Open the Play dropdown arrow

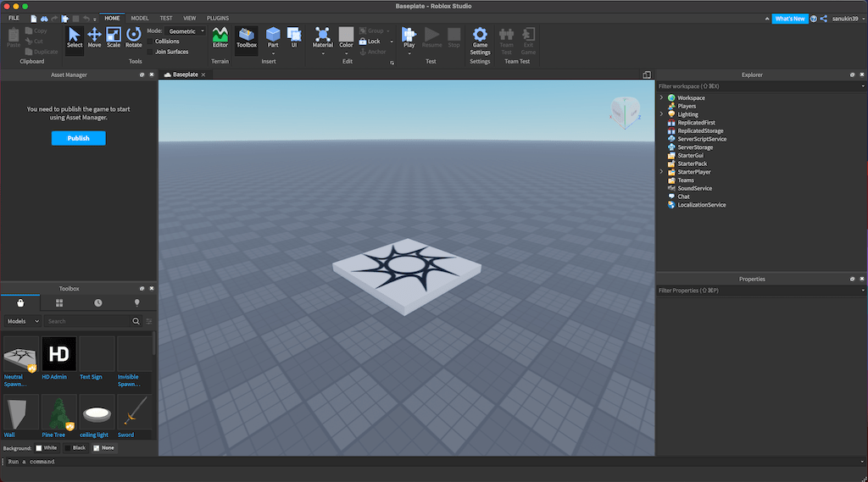click(409, 53)
